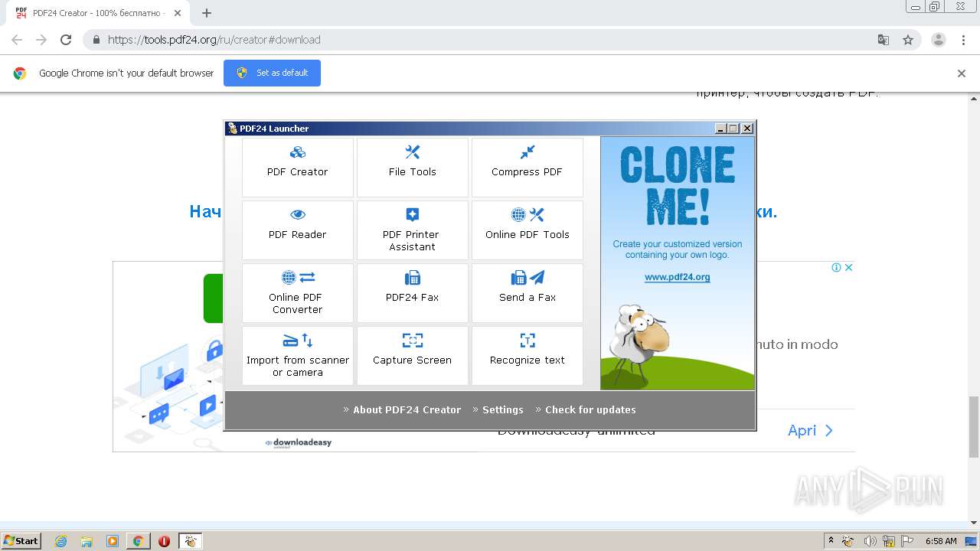Open the media player taskbar icon
The image size is (980, 551).
tap(113, 541)
